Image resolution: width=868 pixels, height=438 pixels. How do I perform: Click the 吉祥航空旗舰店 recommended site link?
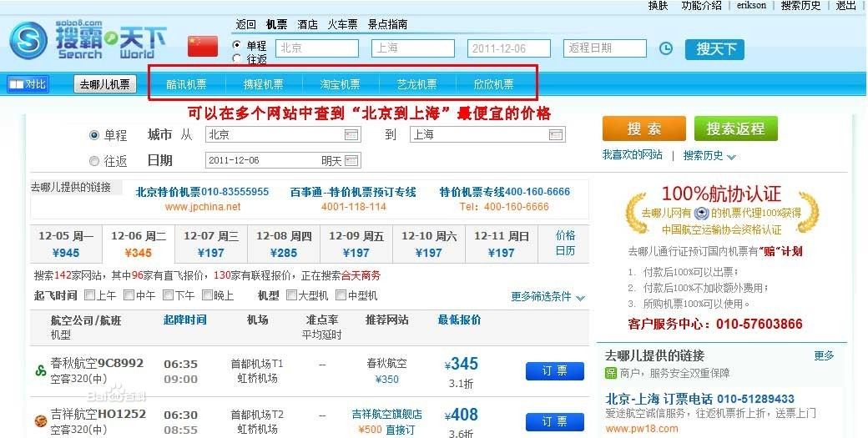click(387, 414)
